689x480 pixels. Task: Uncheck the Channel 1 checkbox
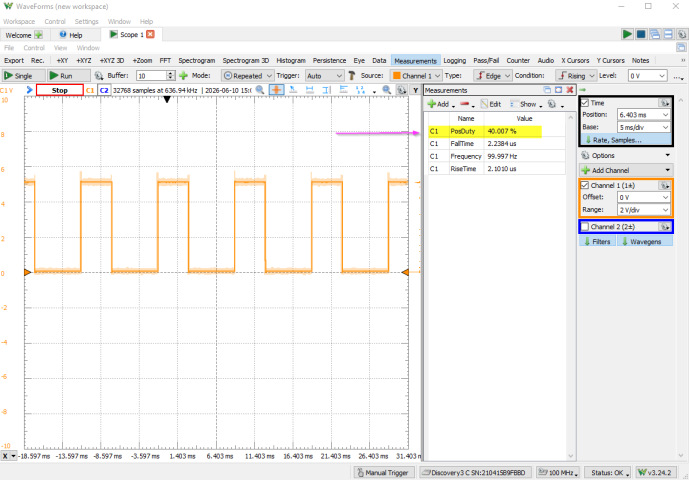(585, 185)
